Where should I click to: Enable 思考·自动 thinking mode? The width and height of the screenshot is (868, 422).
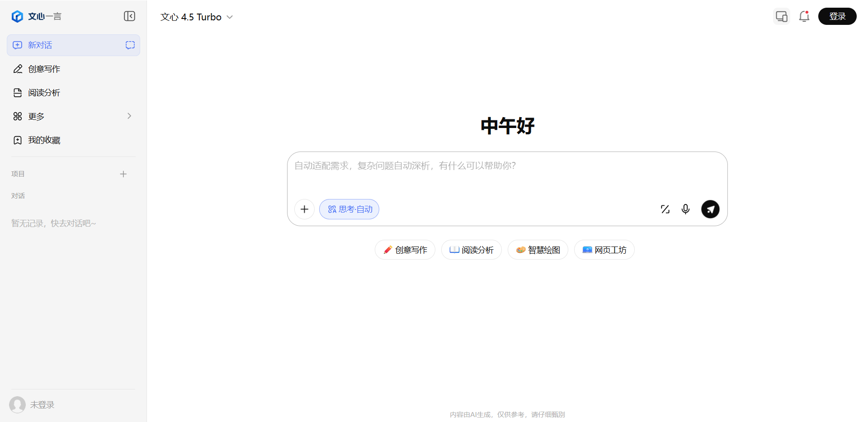349,209
